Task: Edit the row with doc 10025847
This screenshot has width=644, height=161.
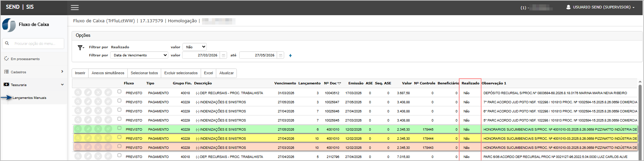Action: pos(88,102)
